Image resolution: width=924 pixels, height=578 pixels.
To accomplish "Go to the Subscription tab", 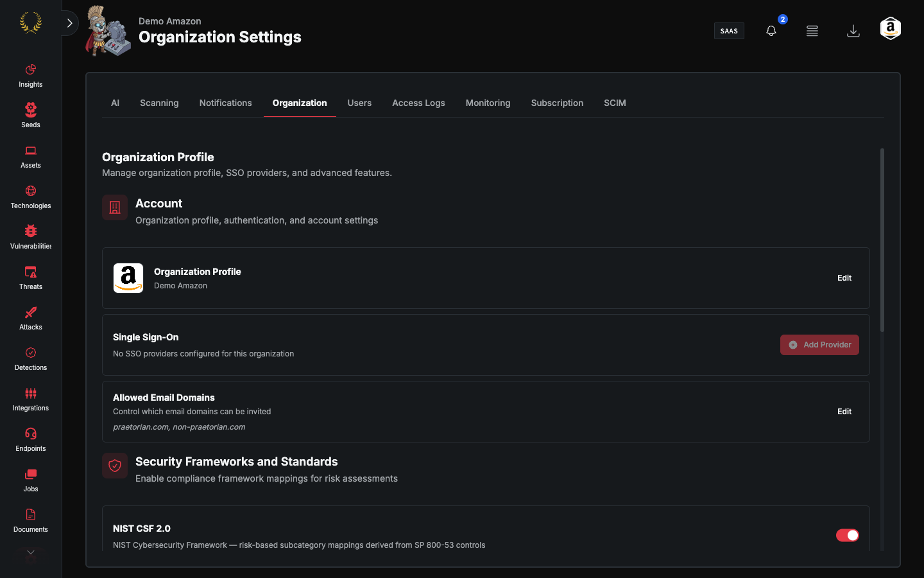I will pos(557,103).
